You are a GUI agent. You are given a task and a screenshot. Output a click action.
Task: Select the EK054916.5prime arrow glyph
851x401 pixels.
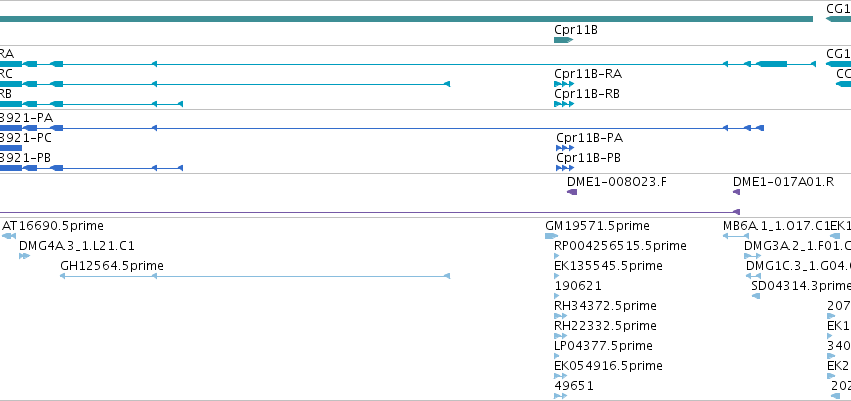(561, 376)
